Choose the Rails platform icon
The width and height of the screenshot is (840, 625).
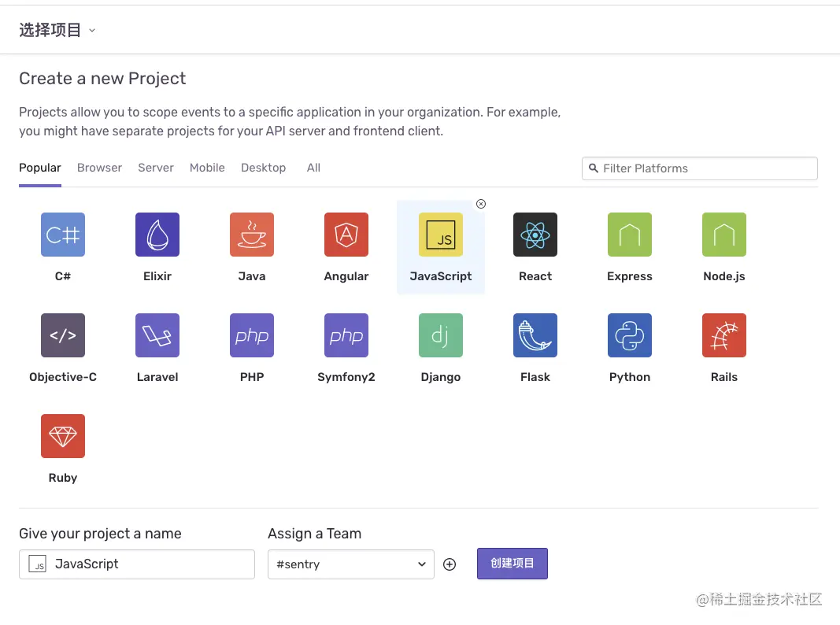point(723,335)
